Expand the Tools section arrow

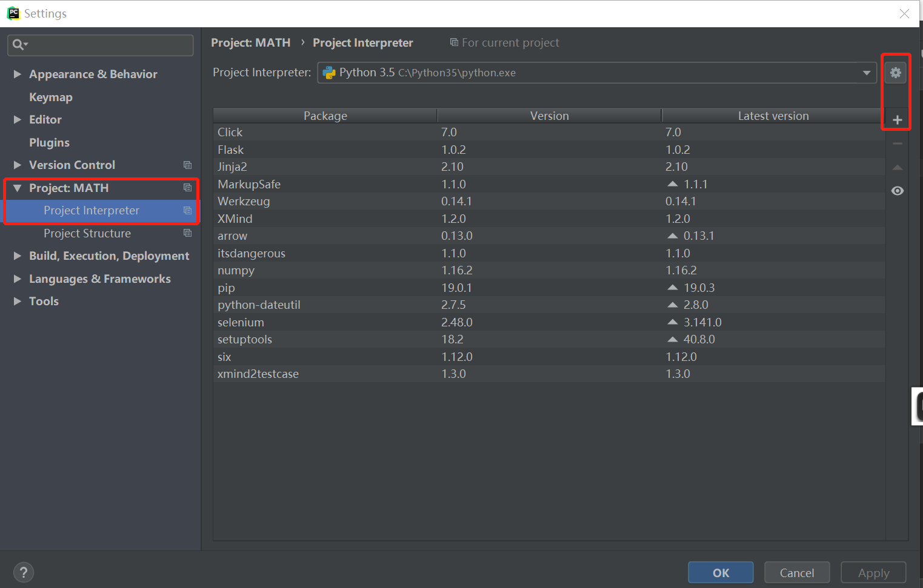pos(18,301)
